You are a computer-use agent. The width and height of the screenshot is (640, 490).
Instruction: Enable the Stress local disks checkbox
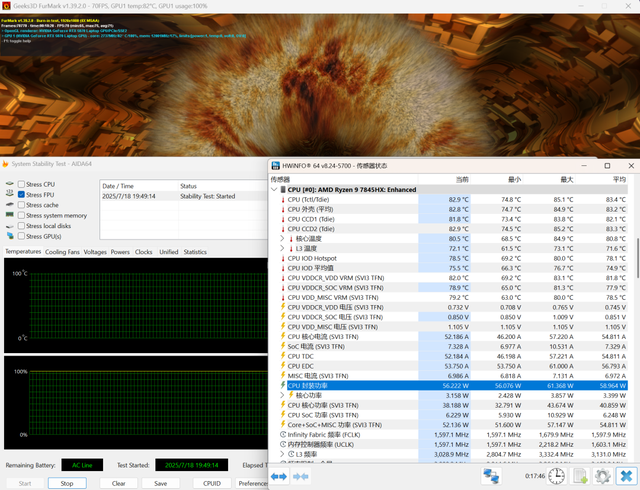[21, 226]
